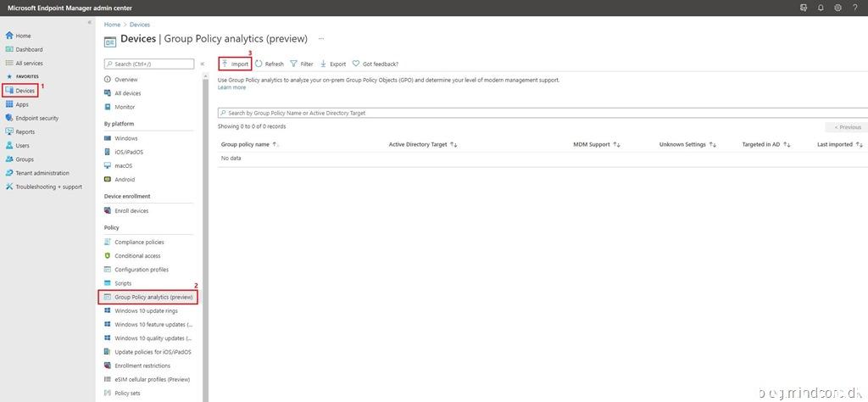The image size is (868, 402).
Task: Select Endpoint security in left menu
Action: [x=36, y=118]
